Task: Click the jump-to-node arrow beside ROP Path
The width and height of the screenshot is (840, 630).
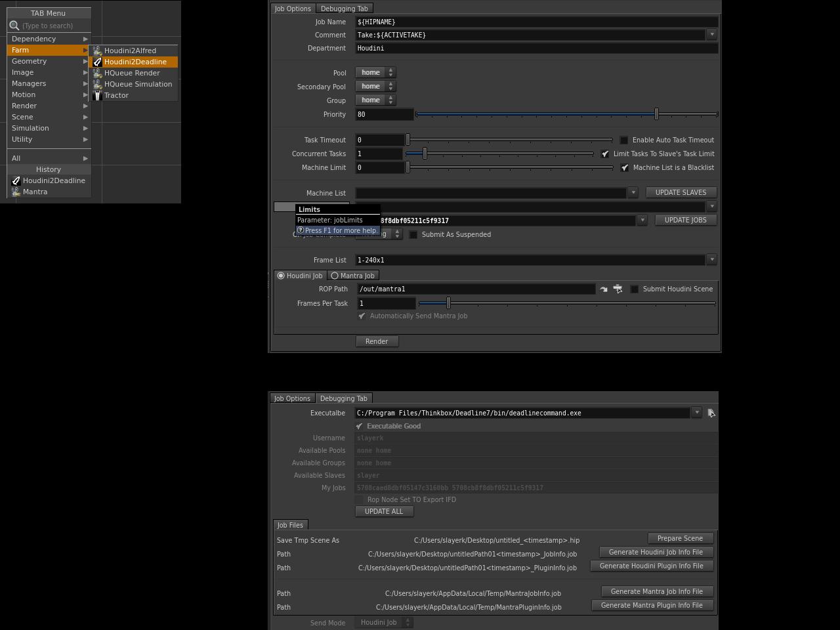Action: pyautogui.click(x=604, y=289)
